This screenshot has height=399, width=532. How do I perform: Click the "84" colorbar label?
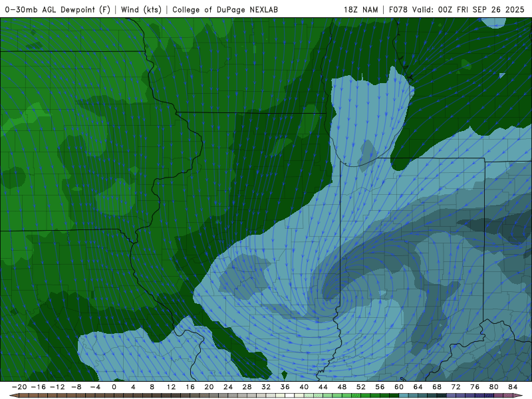513,387
